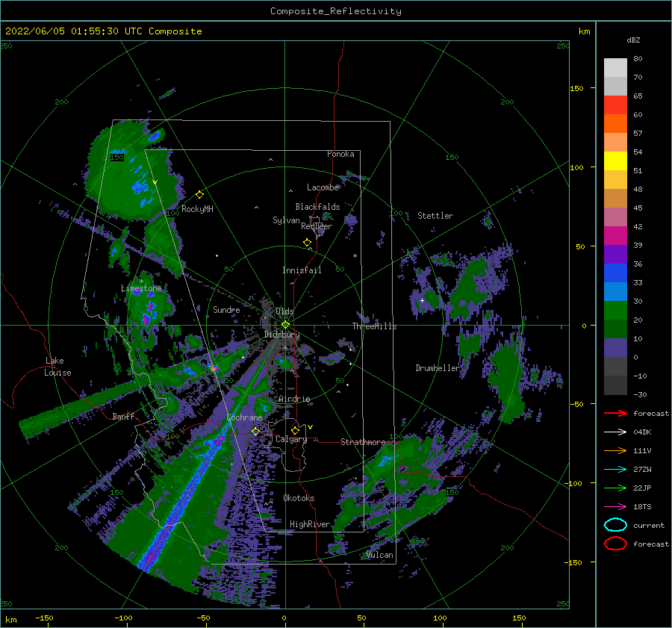Click the Drumheller city label
Viewport: 672px width, 628px height.
tap(437, 368)
